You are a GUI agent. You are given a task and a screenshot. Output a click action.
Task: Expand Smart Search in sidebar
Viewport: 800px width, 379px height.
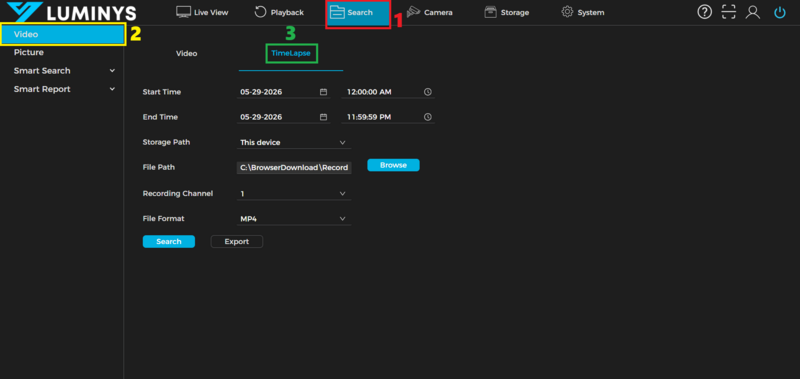click(x=63, y=71)
